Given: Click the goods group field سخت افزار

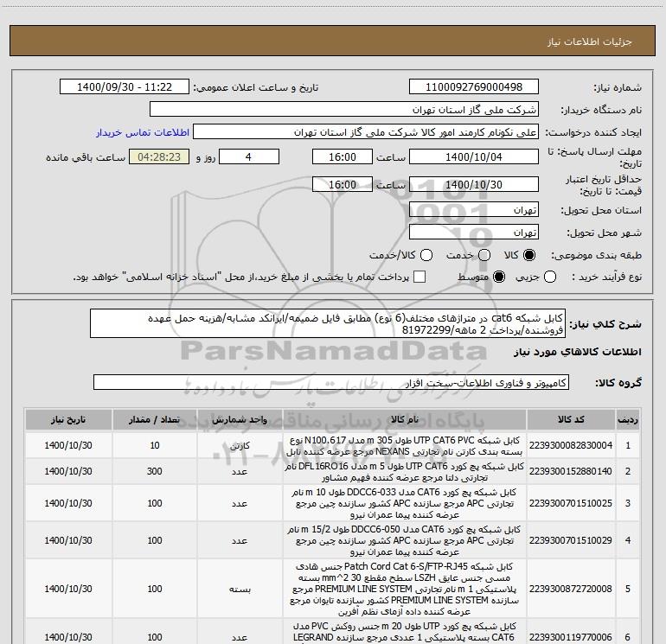Looking at the screenshot, I should pyautogui.click(x=331, y=382).
